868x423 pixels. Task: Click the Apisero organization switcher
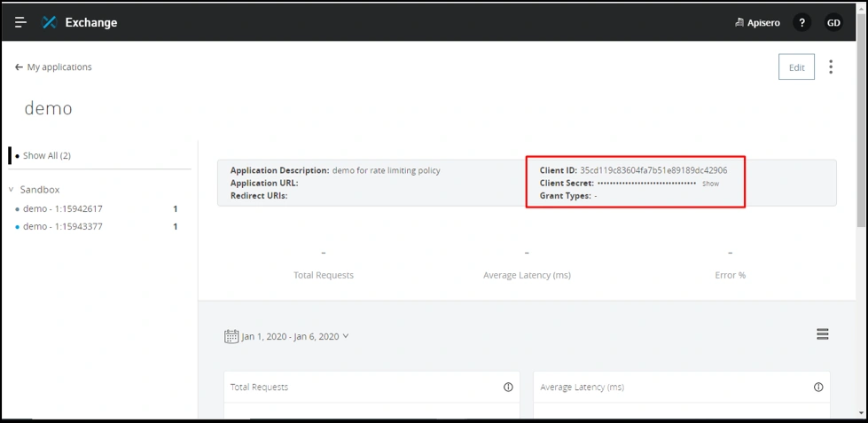coord(757,23)
